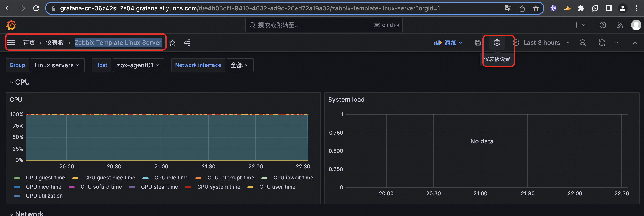Toggle CPU steal time legend series
This screenshot has width=644, height=216.
pyautogui.click(x=159, y=187)
